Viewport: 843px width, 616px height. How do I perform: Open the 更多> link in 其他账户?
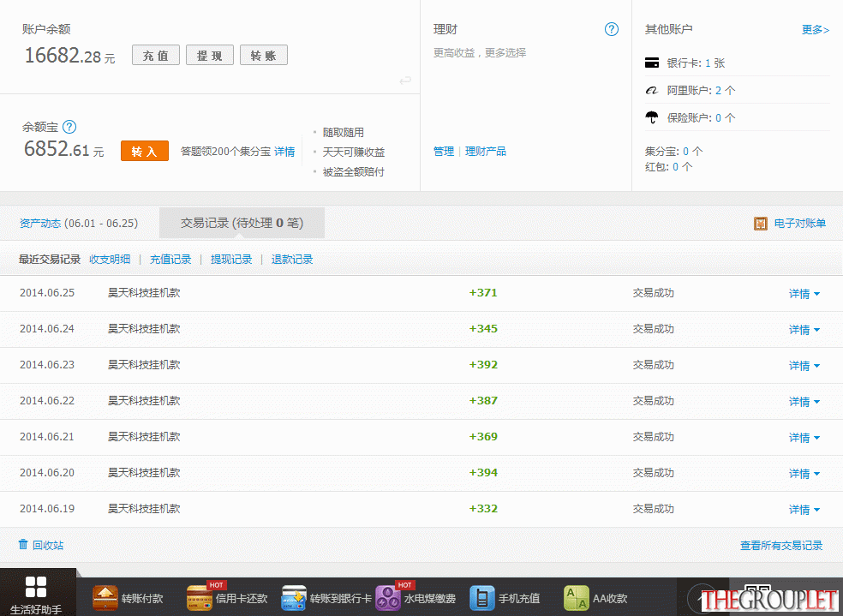pyautogui.click(x=816, y=30)
